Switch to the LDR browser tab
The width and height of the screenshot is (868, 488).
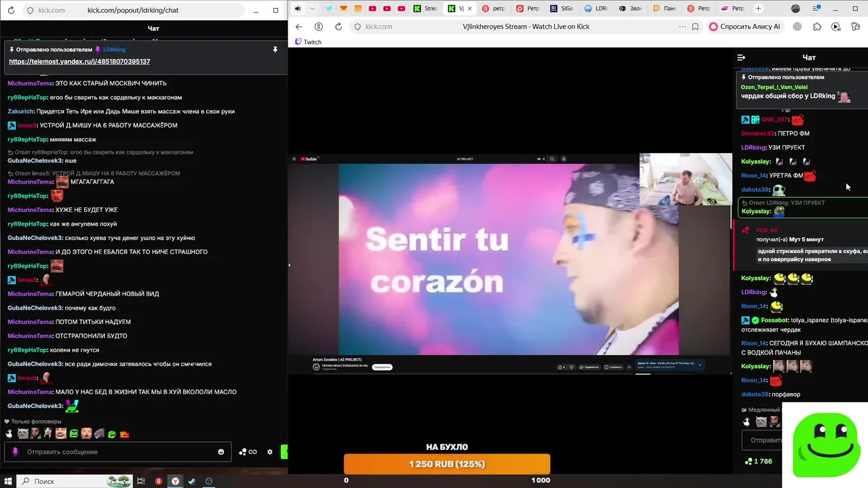pyautogui.click(x=595, y=9)
